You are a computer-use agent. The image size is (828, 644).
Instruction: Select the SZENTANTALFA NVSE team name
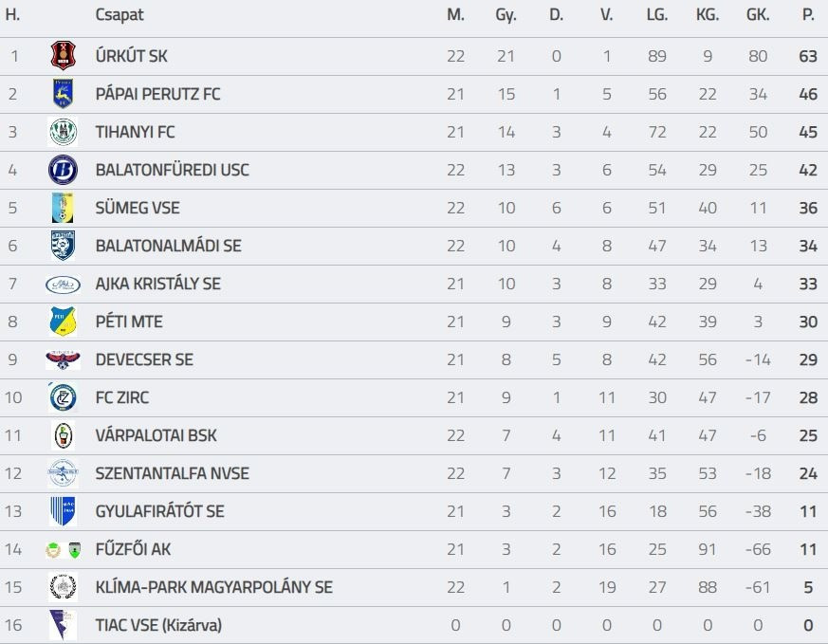[x=172, y=473]
